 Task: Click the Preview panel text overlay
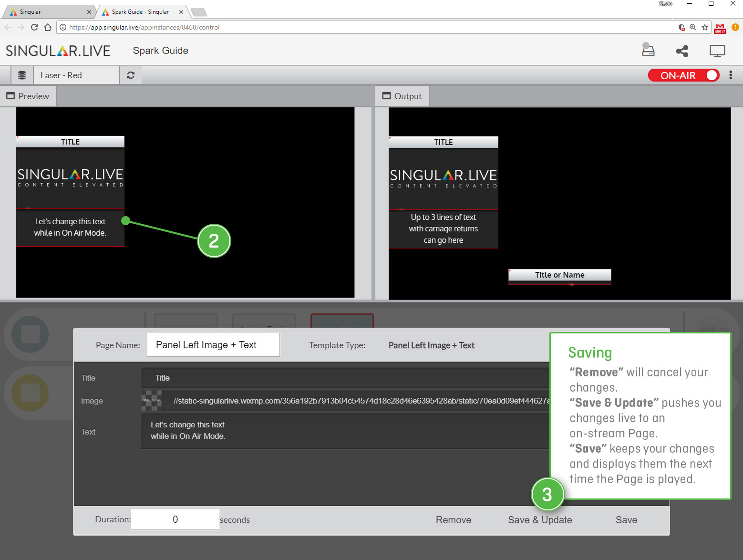point(70,227)
